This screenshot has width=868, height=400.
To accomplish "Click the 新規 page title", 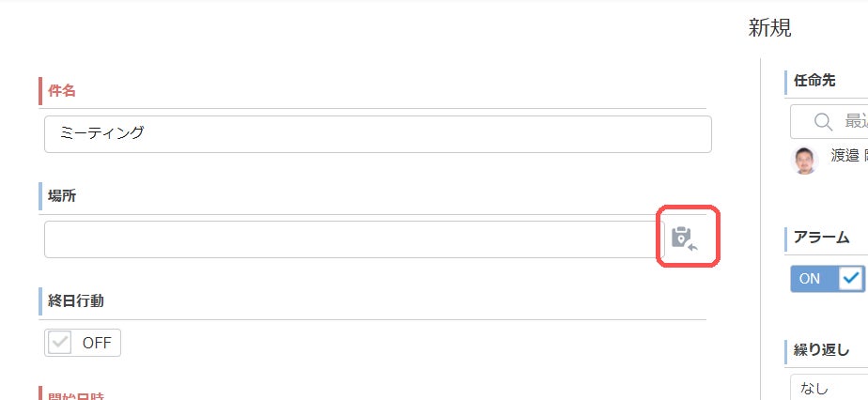I will (769, 28).
